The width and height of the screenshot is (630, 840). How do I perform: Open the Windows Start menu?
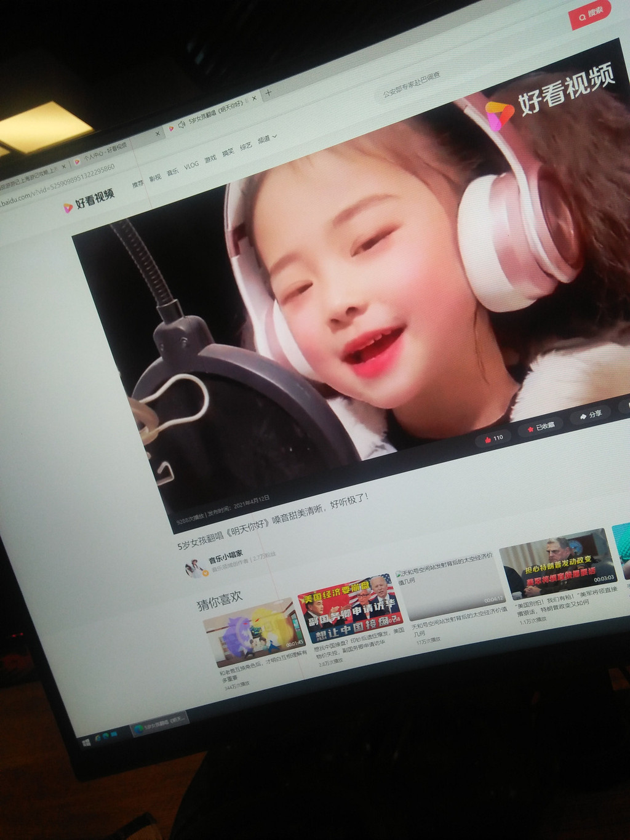tap(86, 742)
